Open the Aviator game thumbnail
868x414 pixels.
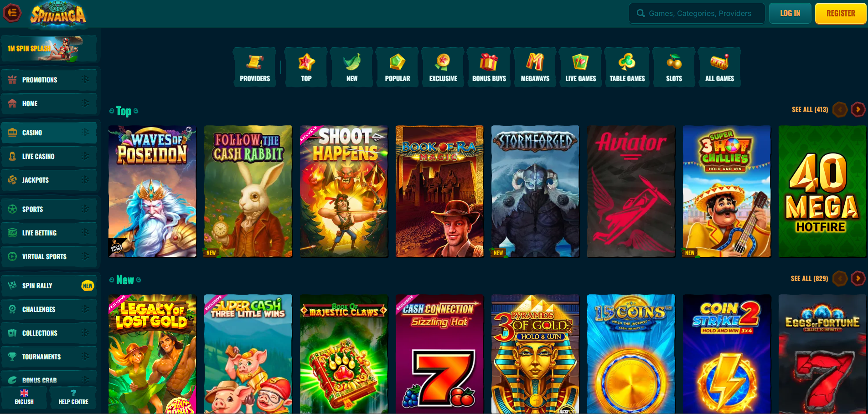[631, 191]
